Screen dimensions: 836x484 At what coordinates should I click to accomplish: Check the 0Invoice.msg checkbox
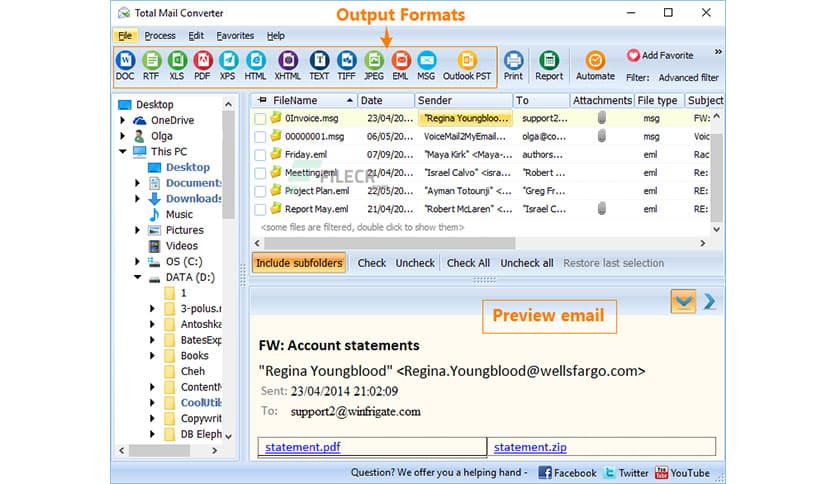point(260,119)
